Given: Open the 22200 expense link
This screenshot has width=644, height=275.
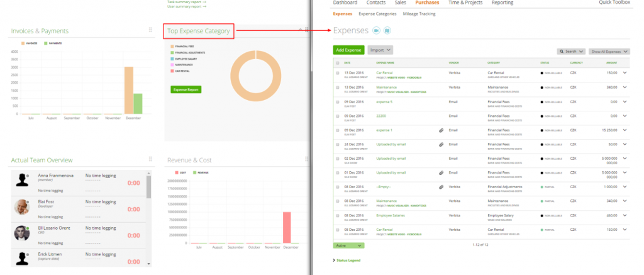Looking at the screenshot, I should [x=380, y=116].
